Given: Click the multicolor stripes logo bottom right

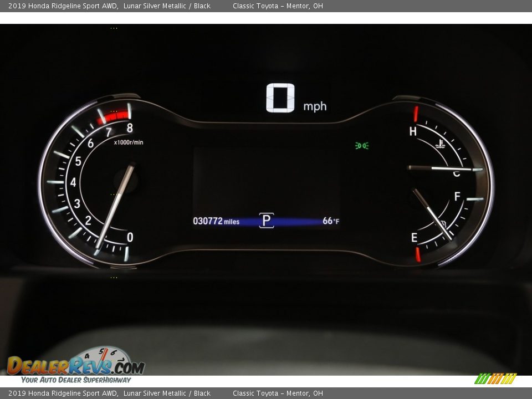Looking at the screenshot, I should point(495,378).
